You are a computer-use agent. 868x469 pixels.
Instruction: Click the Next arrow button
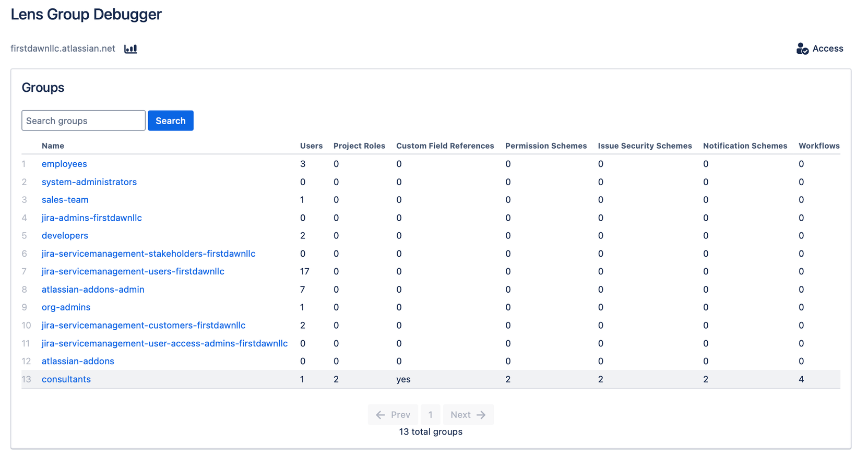(468, 415)
